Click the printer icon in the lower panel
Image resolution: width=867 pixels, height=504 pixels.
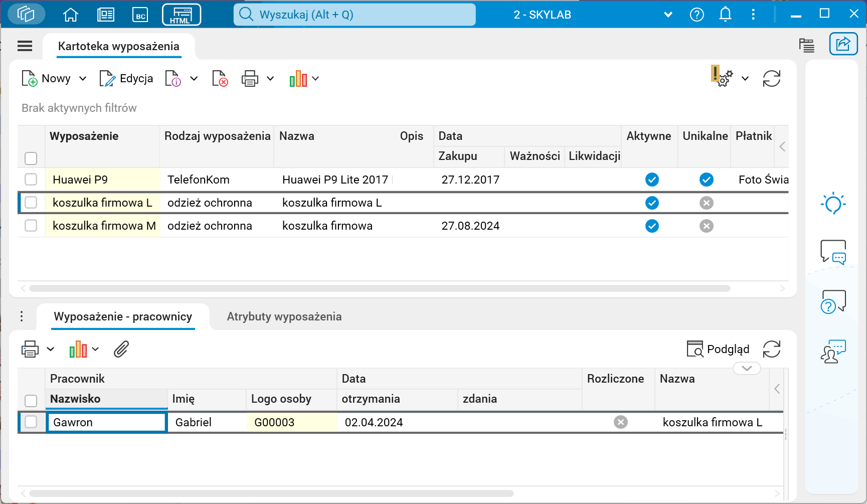[30, 349]
